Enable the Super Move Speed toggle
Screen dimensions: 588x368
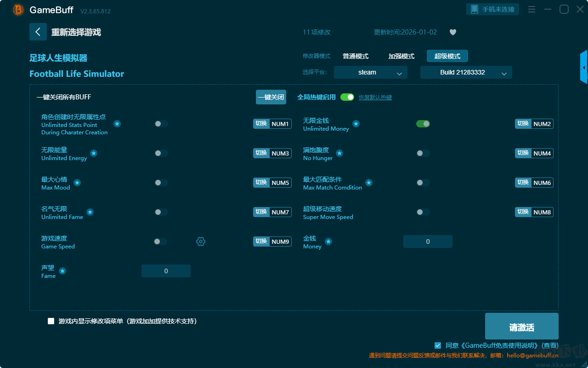[423, 212]
